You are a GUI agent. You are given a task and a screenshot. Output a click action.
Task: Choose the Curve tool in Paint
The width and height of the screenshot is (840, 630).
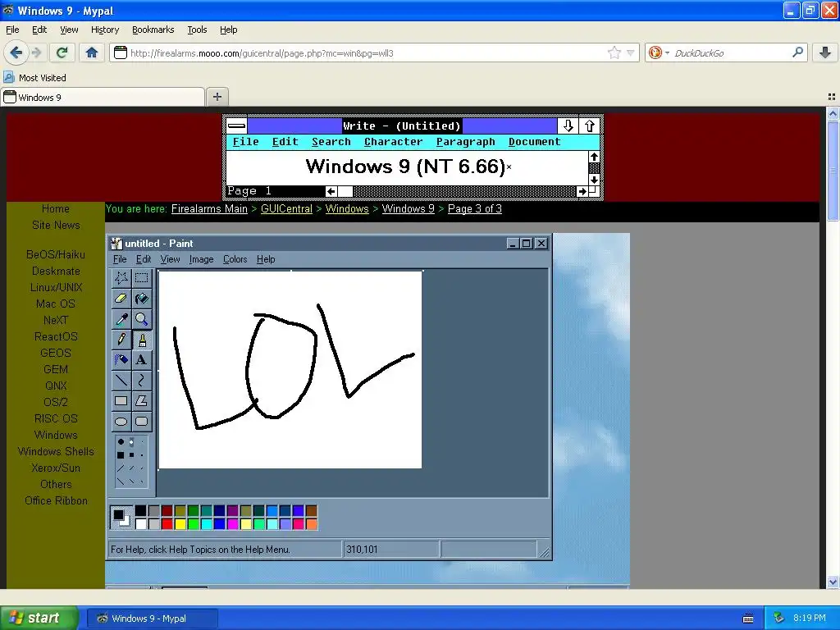(x=141, y=381)
